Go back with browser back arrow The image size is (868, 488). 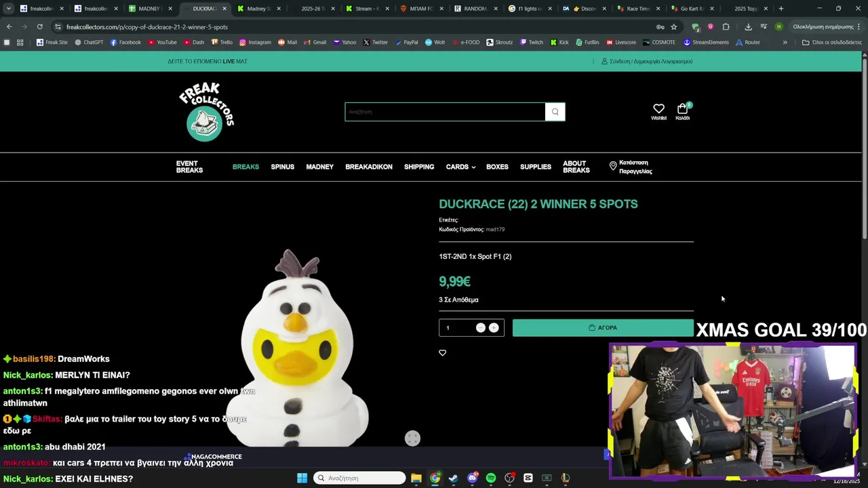tap(9, 26)
